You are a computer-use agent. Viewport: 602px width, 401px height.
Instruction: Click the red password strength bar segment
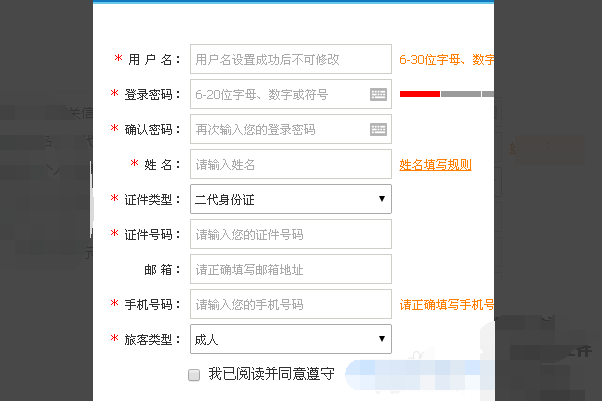[x=419, y=94]
